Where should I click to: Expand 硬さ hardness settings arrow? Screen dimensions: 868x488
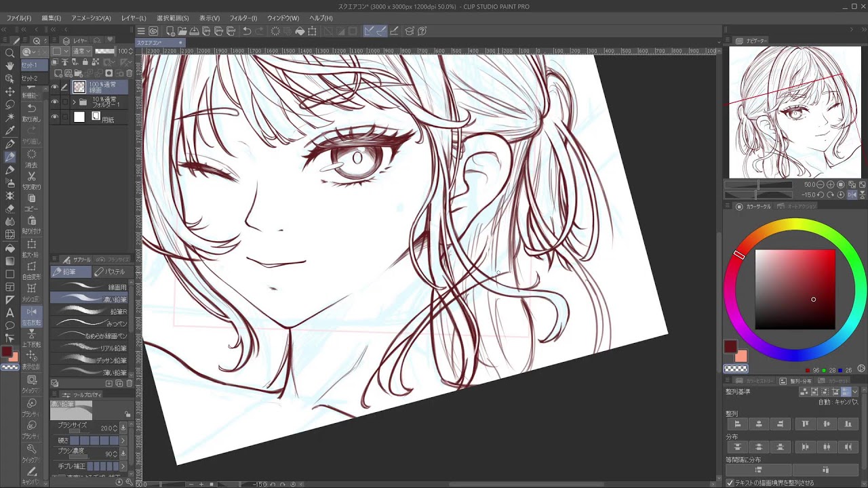point(123,441)
